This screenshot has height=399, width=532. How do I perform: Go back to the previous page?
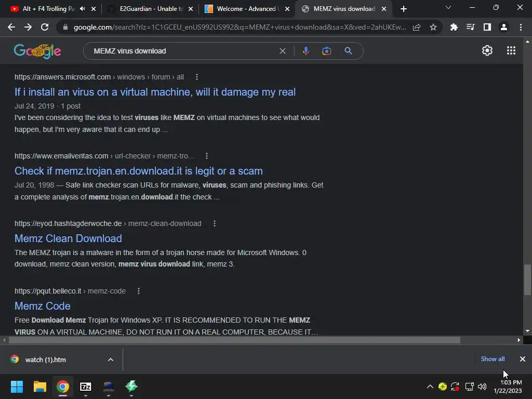tap(11, 27)
